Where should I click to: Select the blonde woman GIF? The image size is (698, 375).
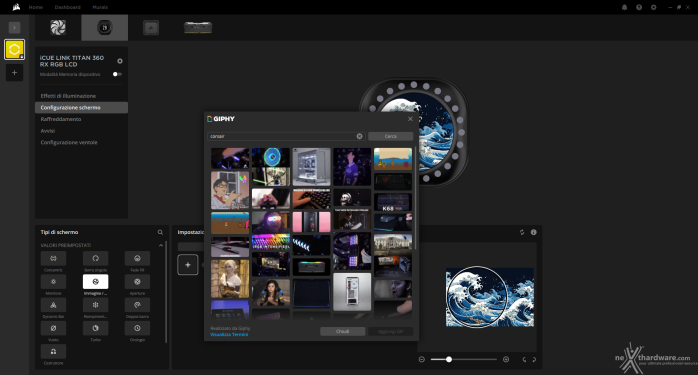coord(230,278)
